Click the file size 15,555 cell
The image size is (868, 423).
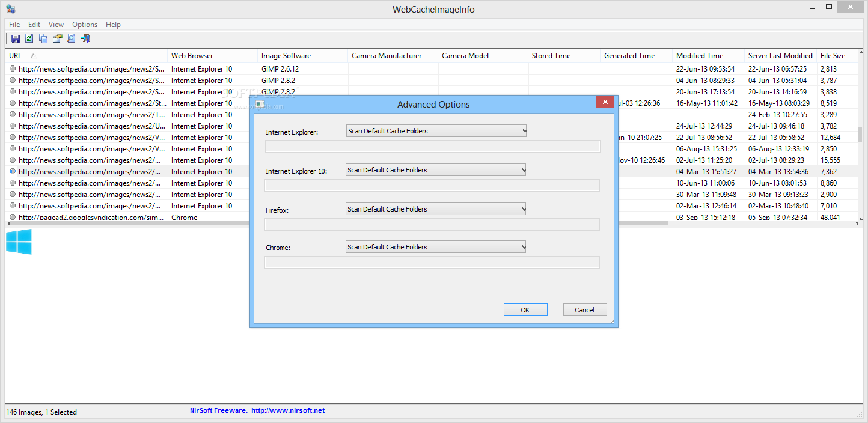coord(830,160)
